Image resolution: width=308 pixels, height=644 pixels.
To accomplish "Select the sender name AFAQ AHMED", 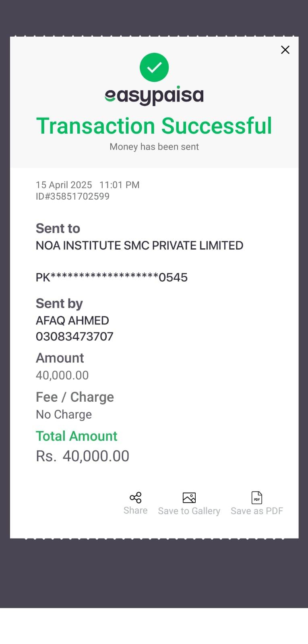I will point(72,320).
